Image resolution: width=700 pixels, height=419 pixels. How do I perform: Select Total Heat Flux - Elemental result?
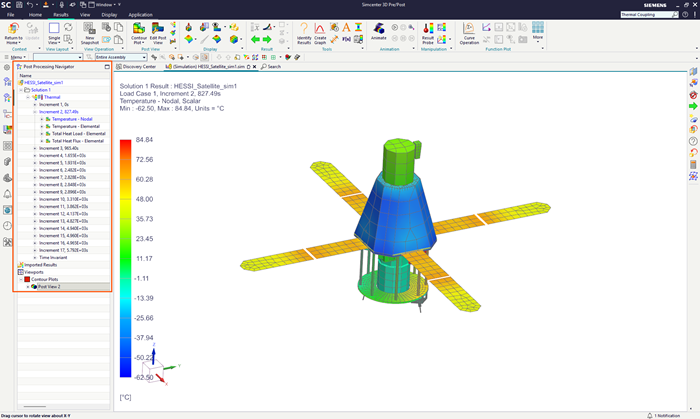78,141
